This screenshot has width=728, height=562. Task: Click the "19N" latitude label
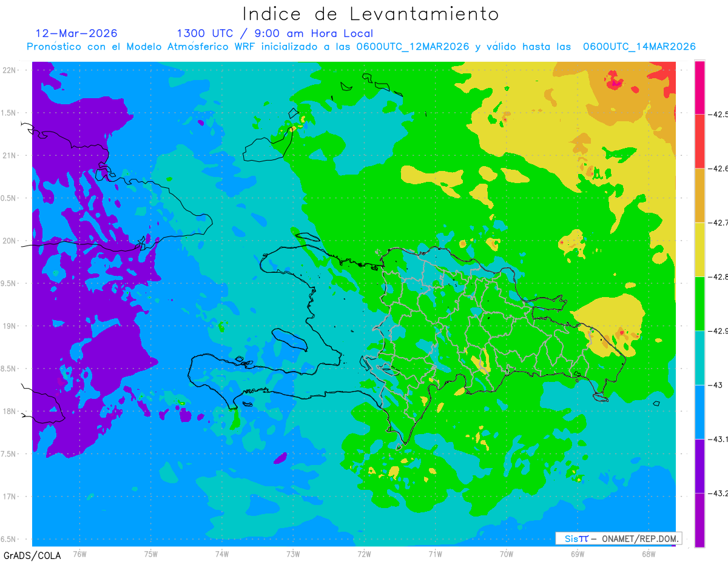[9, 326]
